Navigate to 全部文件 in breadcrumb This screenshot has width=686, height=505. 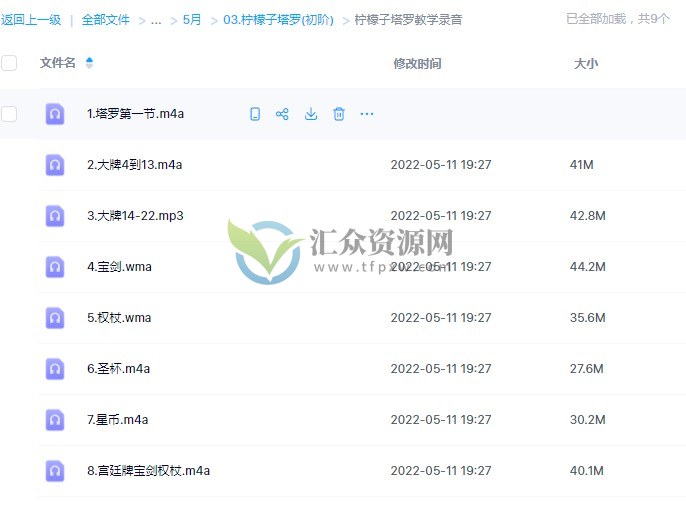click(x=105, y=19)
